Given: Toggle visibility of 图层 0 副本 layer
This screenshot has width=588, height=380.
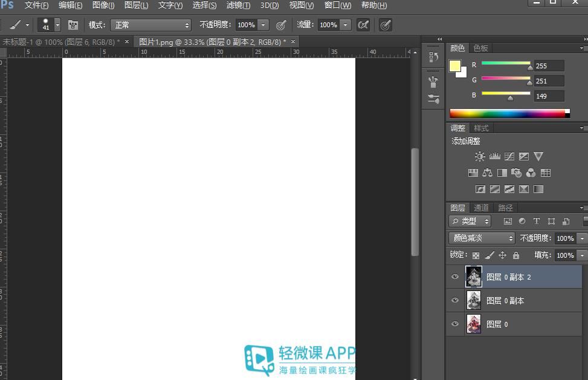Looking at the screenshot, I should 455,301.
